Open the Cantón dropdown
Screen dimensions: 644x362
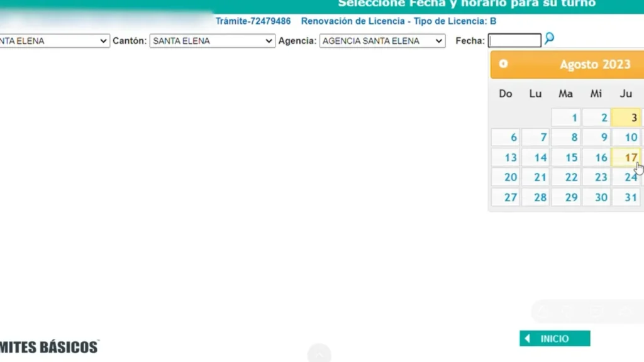[x=213, y=41]
